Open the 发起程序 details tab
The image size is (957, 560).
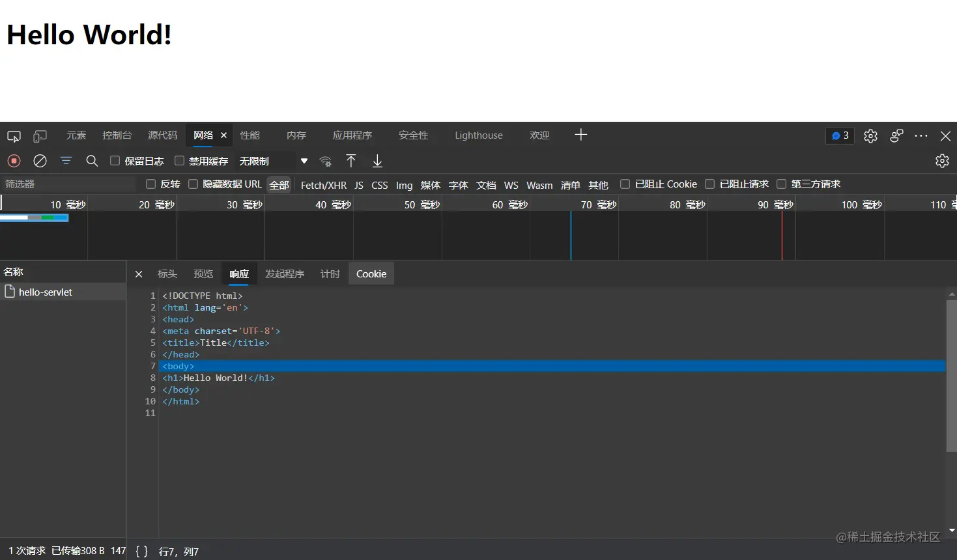pos(285,274)
